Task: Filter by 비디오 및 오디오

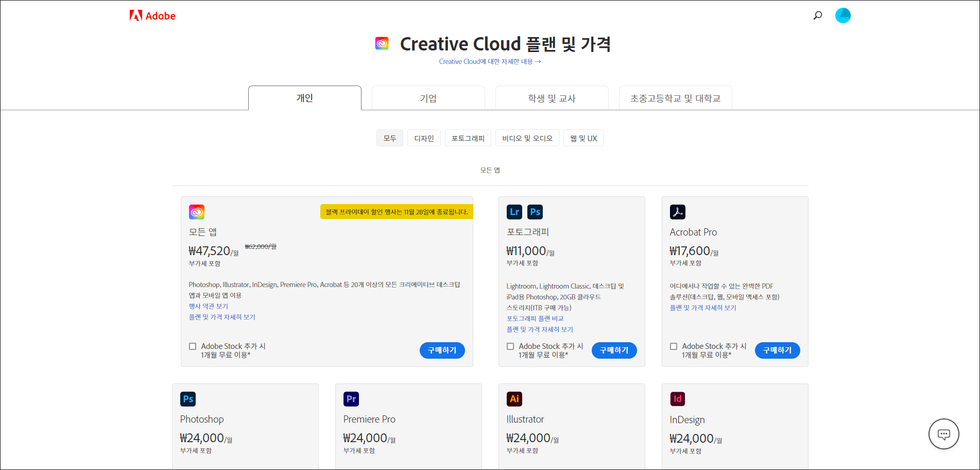Action: (x=527, y=138)
